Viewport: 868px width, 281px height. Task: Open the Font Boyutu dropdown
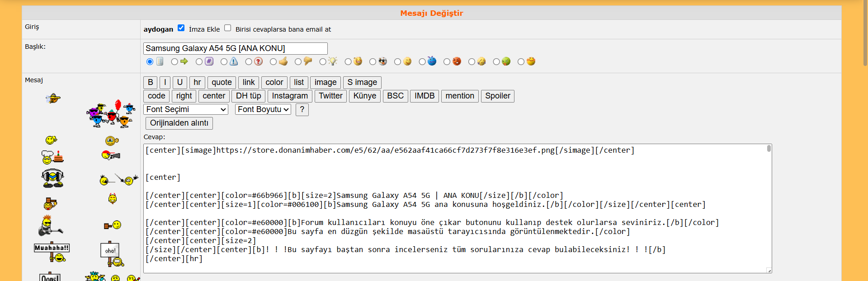click(263, 109)
